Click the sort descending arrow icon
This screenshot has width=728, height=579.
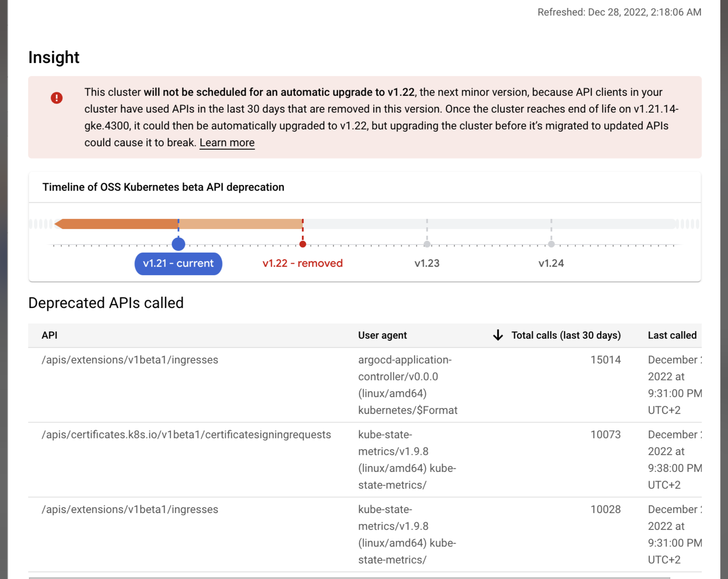click(x=498, y=335)
